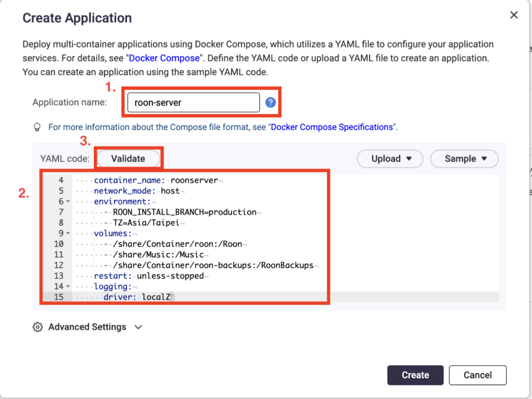The image size is (532, 399).
Task: Click the Cancel button
Action: pos(477,375)
